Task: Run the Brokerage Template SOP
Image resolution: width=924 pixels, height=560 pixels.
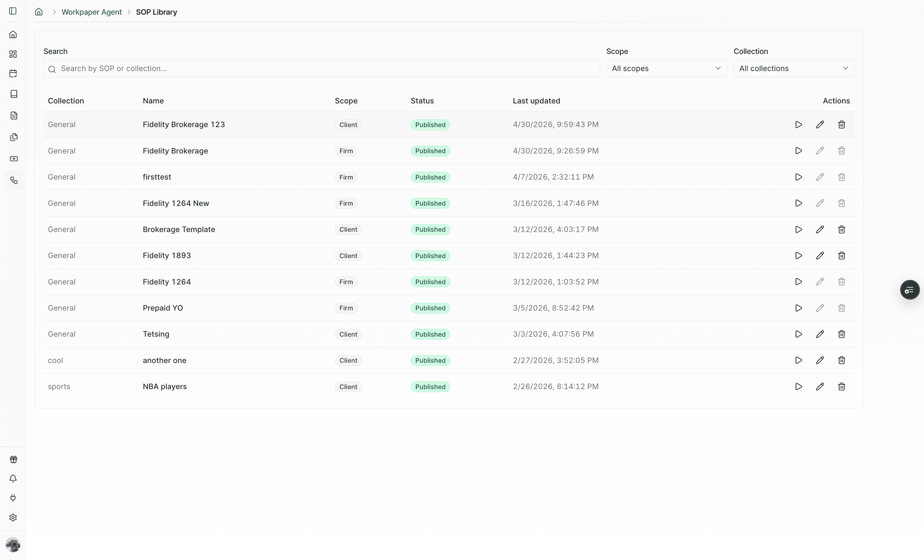Action: coord(798,230)
